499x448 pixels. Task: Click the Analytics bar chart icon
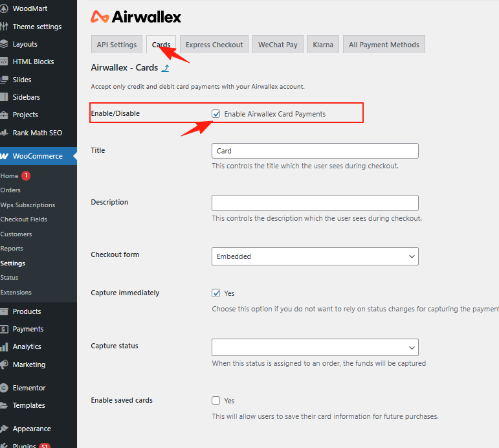(x=3, y=346)
